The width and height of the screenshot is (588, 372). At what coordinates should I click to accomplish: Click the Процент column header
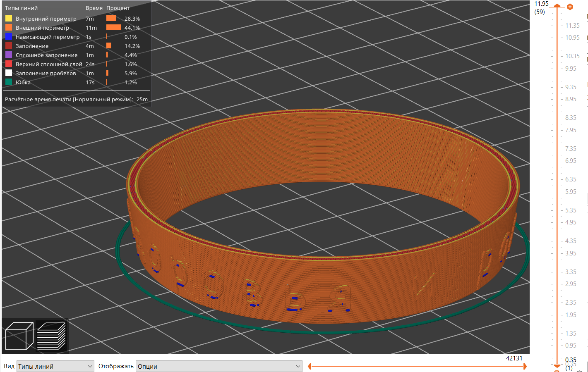pos(118,8)
